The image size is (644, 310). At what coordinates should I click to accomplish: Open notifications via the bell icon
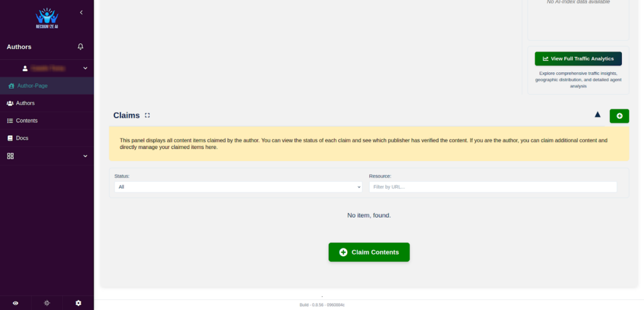point(80,47)
